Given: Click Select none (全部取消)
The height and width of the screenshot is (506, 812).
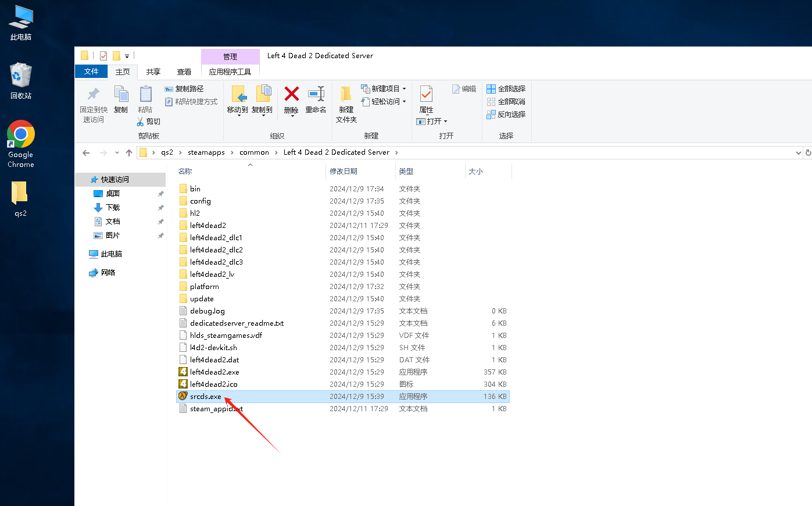Looking at the screenshot, I should click(x=506, y=102).
